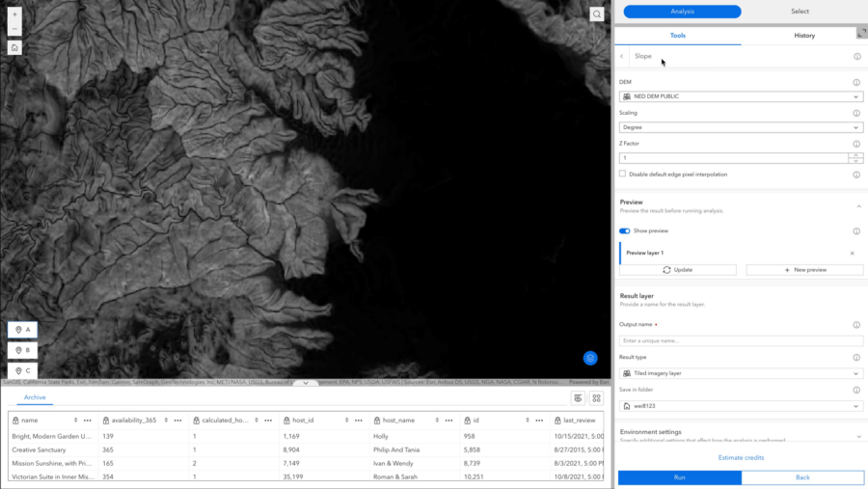Switch to the History tab
The image size is (868, 489).
(803, 36)
